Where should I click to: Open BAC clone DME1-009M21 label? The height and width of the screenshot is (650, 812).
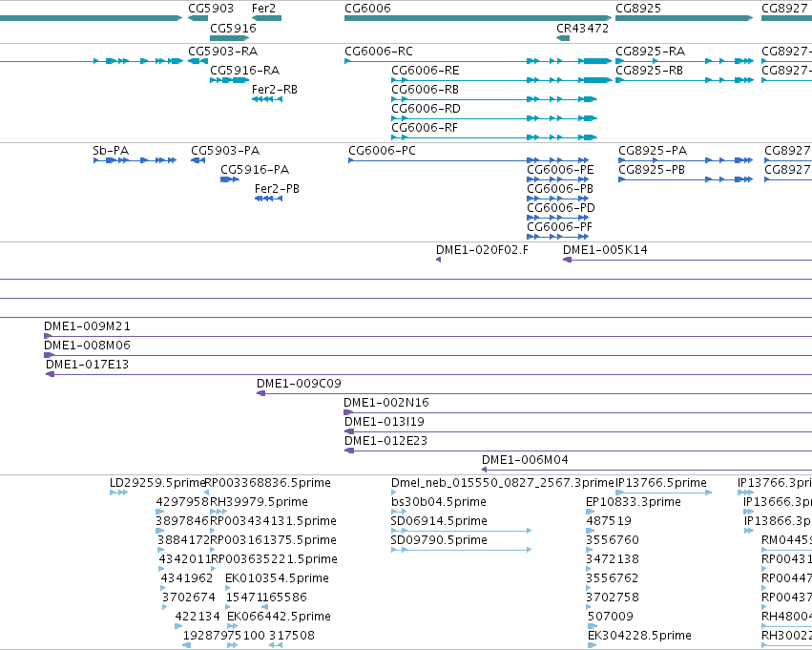coord(87,326)
